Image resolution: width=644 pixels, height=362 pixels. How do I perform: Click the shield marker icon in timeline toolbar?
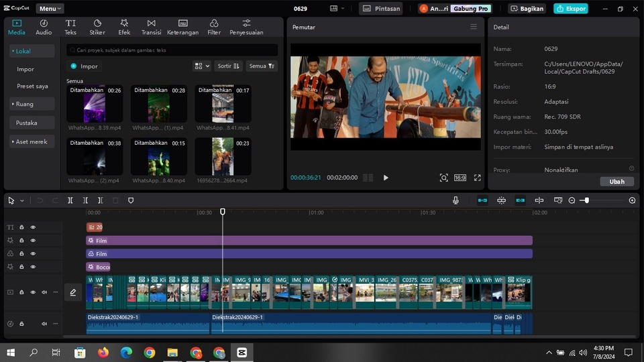131,200
